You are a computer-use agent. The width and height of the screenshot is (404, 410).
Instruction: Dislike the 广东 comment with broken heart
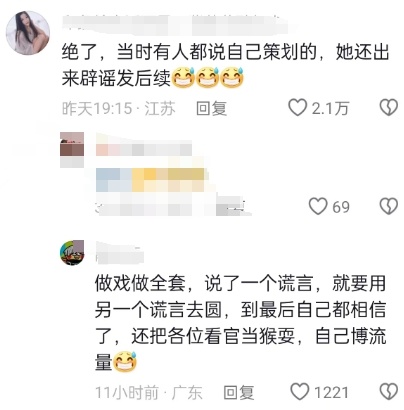(x=389, y=391)
